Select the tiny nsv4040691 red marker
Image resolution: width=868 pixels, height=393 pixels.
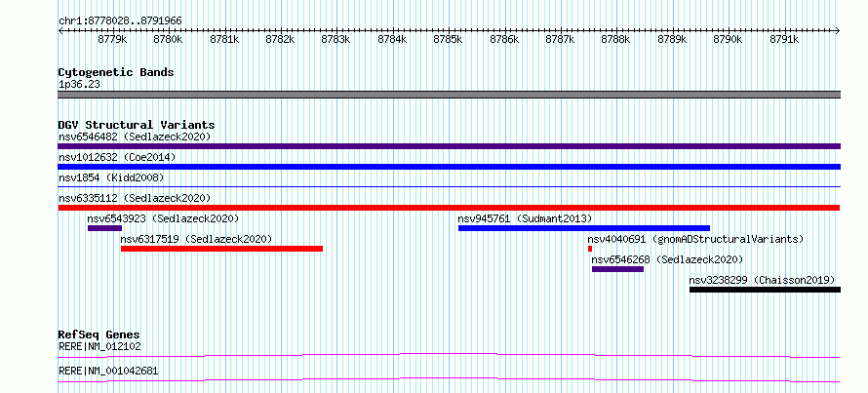[590, 249]
